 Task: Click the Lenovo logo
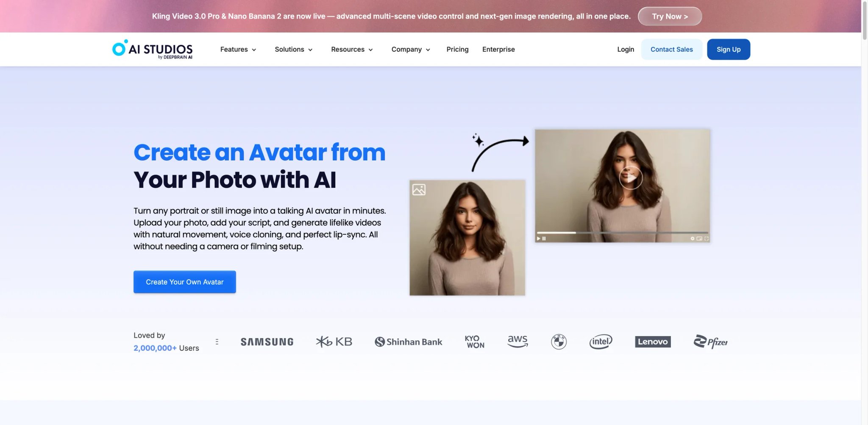pyautogui.click(x=653, y=342)
